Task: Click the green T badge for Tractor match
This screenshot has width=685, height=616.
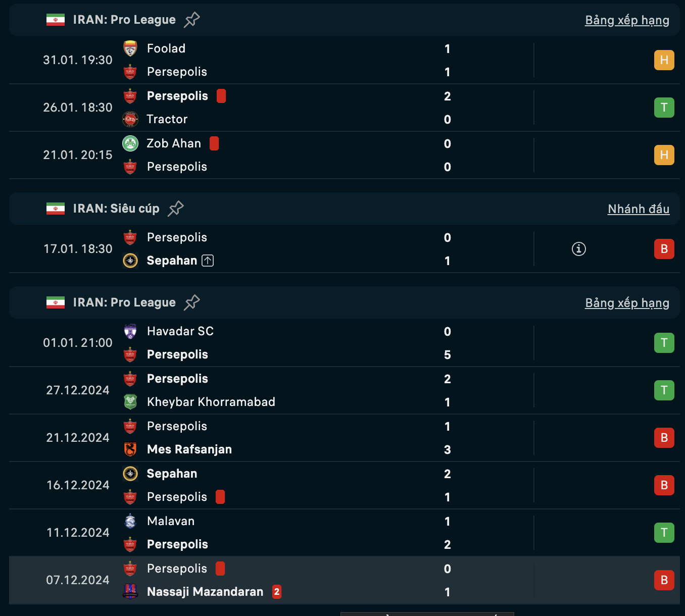Action: (664, 108)
